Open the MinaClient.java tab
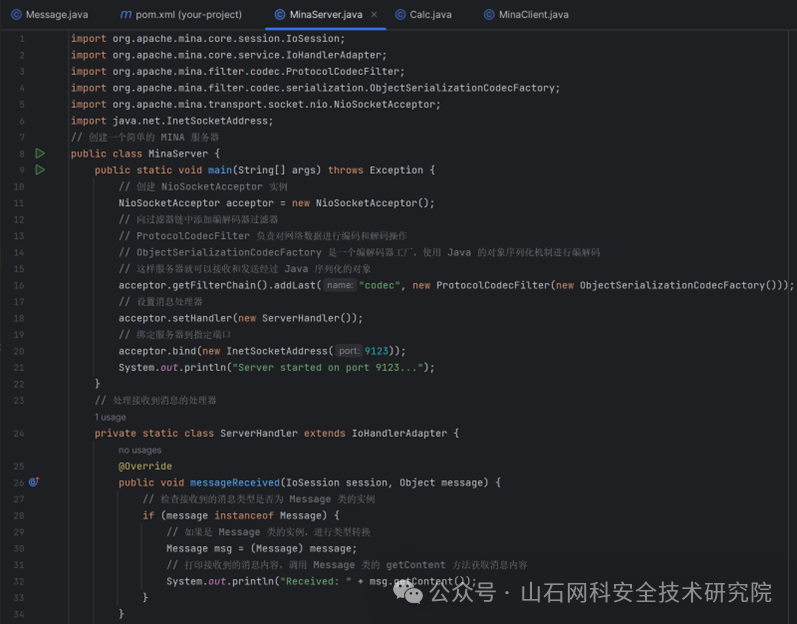Image resolution: width=797 pixels, height=624 pixels. [526, 15]
